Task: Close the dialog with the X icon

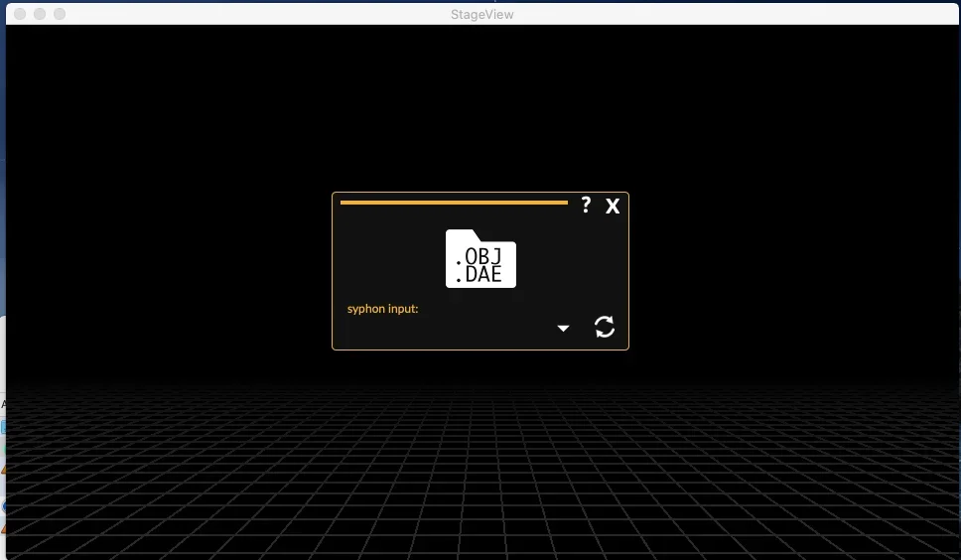Action: click(x=613, y=206)
